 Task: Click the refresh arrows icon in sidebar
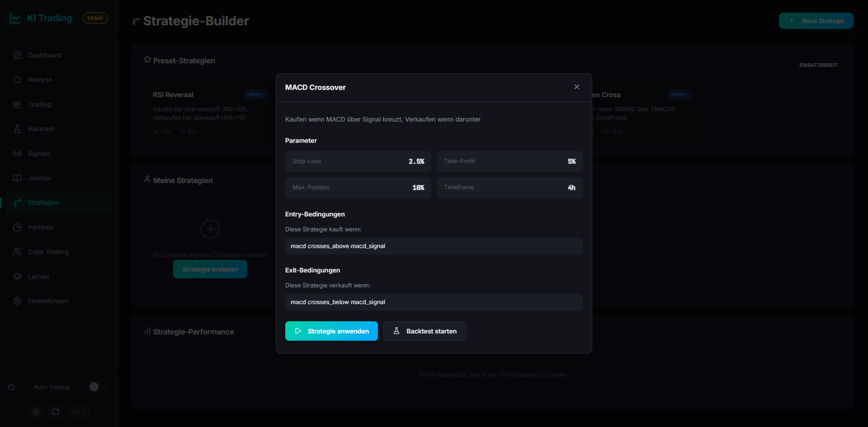[x=56, y=412]
